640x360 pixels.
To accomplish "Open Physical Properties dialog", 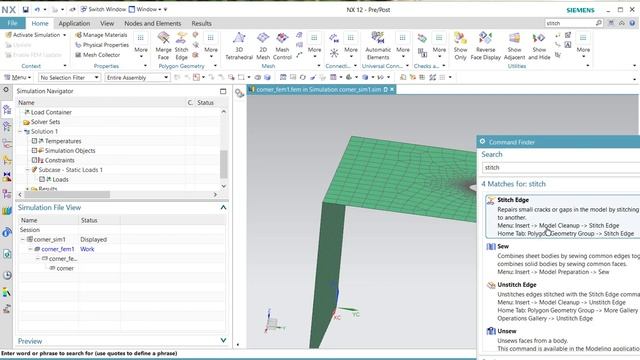I will coord(102,45).
